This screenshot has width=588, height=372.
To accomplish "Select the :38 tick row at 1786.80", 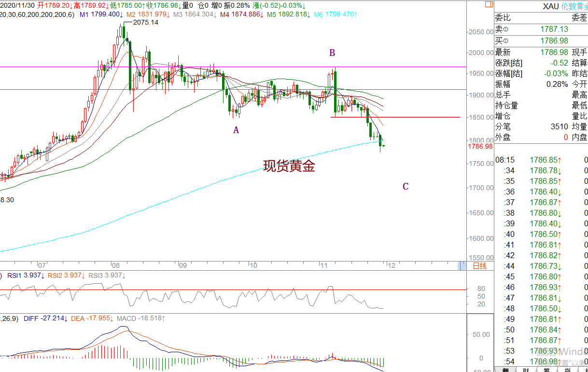I will pos(541,213).
